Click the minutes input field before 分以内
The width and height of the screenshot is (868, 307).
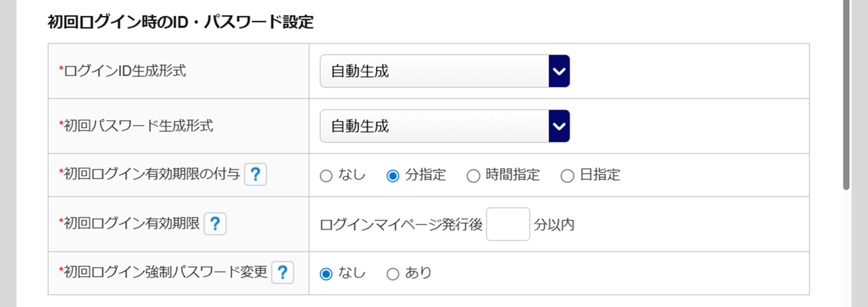508,224
